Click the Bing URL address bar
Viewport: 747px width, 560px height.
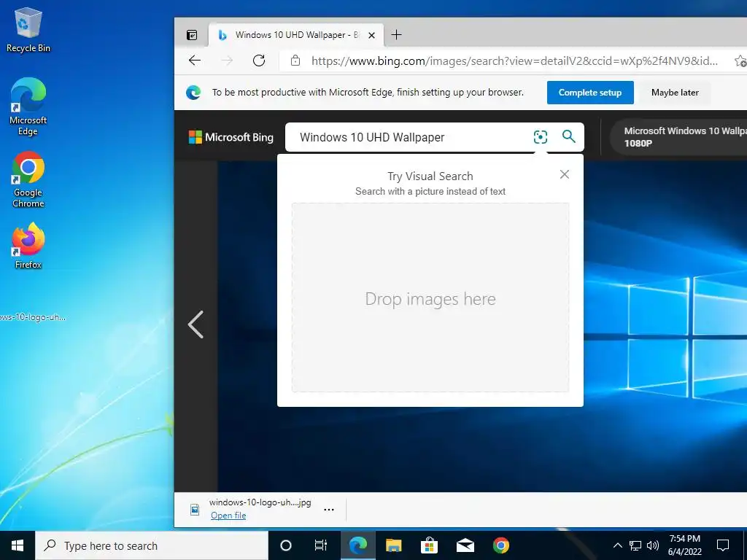click(514, 61)
